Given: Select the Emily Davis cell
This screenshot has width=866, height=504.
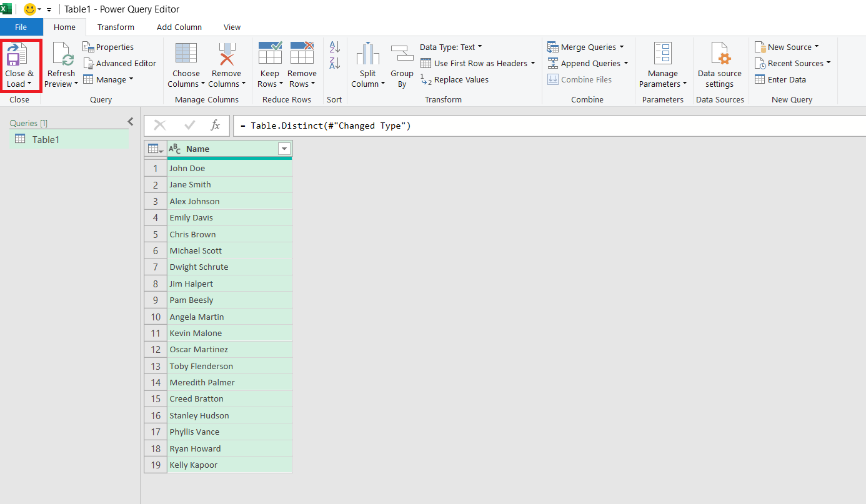Looking at the screenshot, I should click(x=229, y=217).
